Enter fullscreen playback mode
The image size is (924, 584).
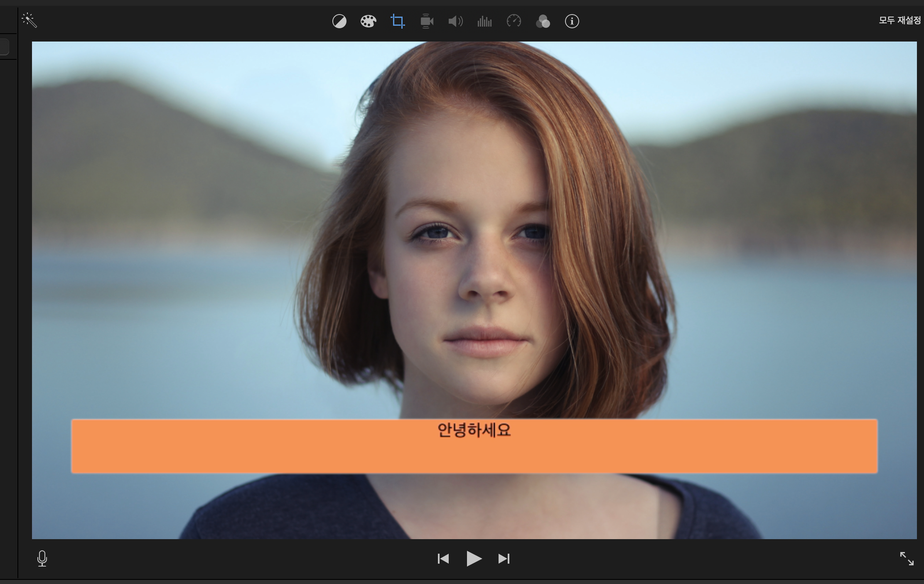(907, 559)
